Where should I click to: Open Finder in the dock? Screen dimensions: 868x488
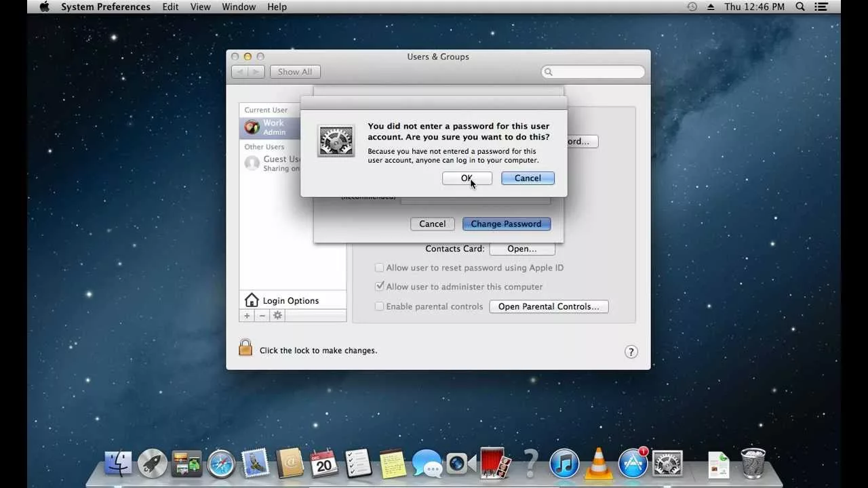[118, 464]
